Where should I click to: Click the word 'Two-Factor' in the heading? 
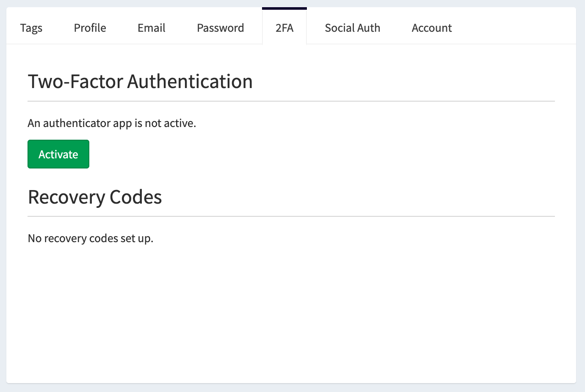[x=75, y=81]
